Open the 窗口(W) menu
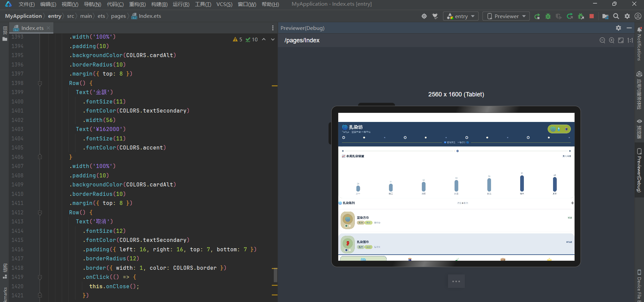This screenshot has height=302, width=644. (247, 4)
